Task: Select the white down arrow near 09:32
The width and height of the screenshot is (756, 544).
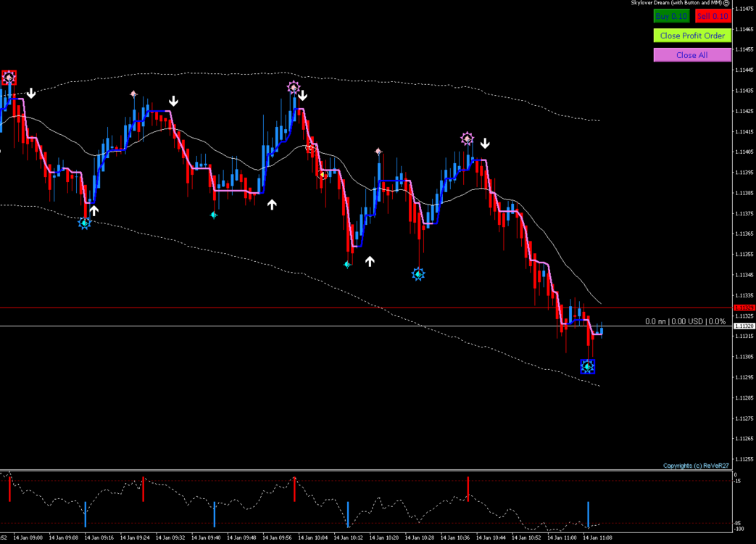Action: (x=173, y=101)
